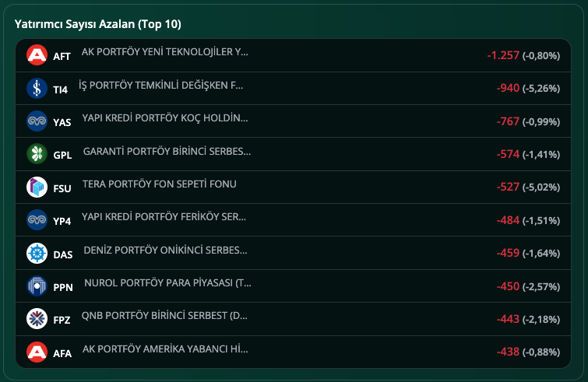This screenshot has width=588, height=382.
Task: Select the YAS fund code
Action: click(x=62, y=123)
